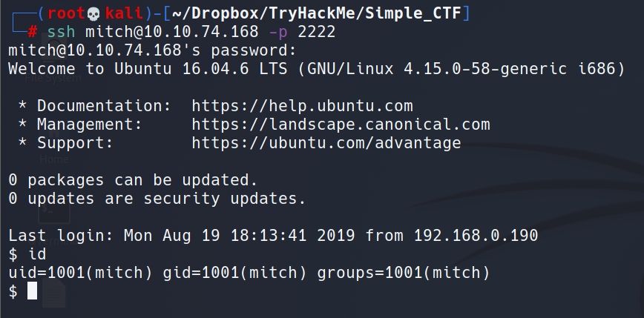Click the -p flag in ssh command
The height and width of the screenshot is (318, 644).
point(277,32)
